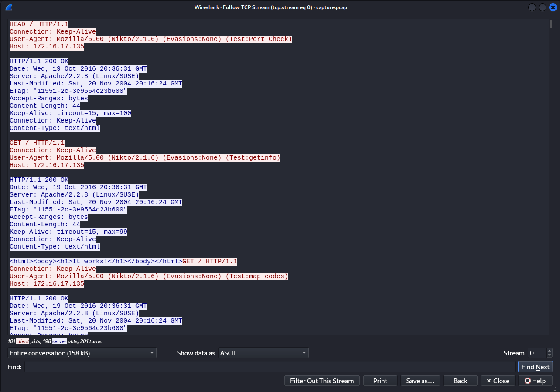Screen dimensions: 560x392
Task: Click the lifebuoy icon on Help button
Action: (527, 381)
